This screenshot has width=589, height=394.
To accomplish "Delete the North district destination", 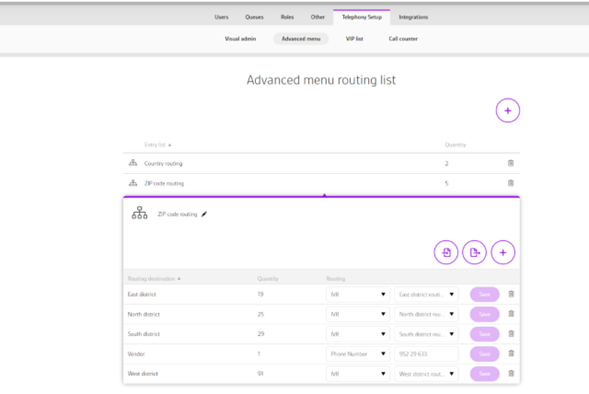I will (x=511, y=314).
